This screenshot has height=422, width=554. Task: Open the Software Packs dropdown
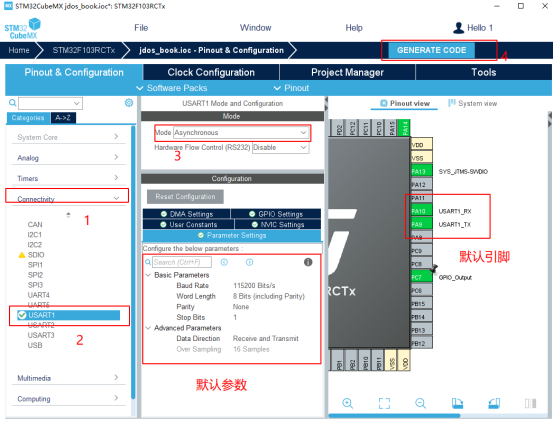click(x=172, y=88)
